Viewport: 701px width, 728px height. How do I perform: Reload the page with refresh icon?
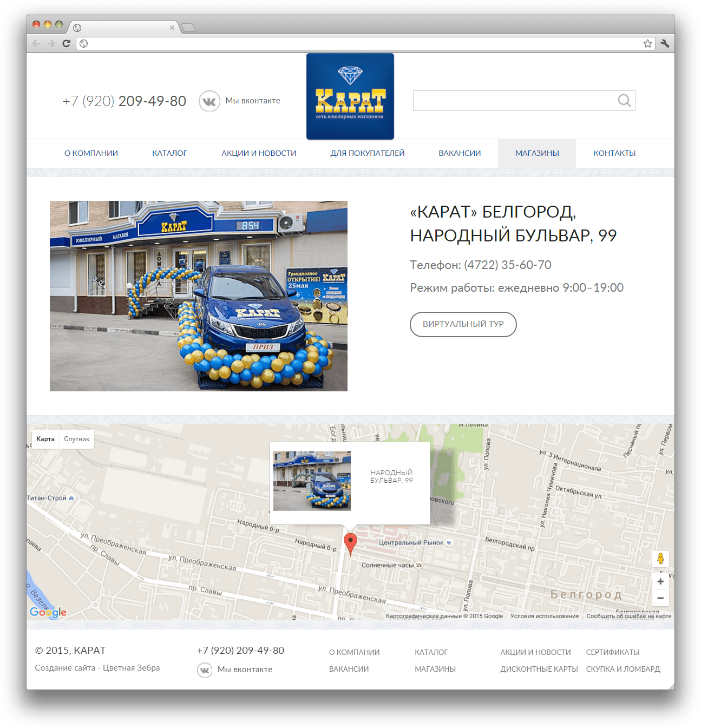pyautogui.click(x=66, y=43)
